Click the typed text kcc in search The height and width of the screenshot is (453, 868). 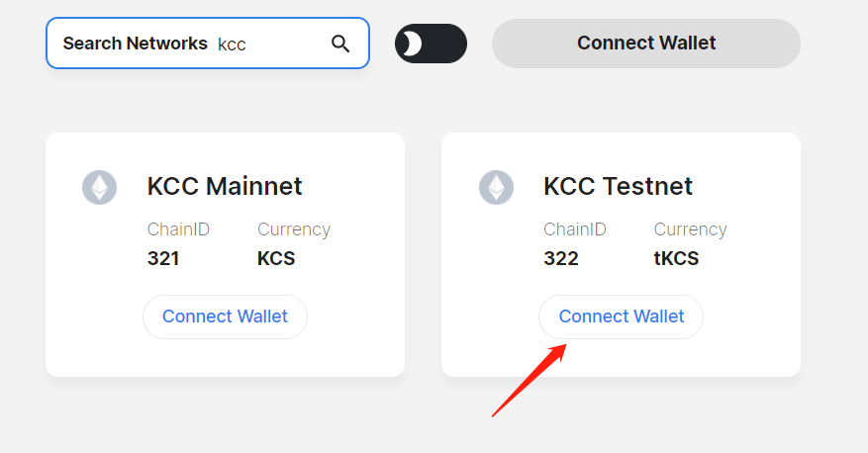pyautogui.click(x=232, y=45)
